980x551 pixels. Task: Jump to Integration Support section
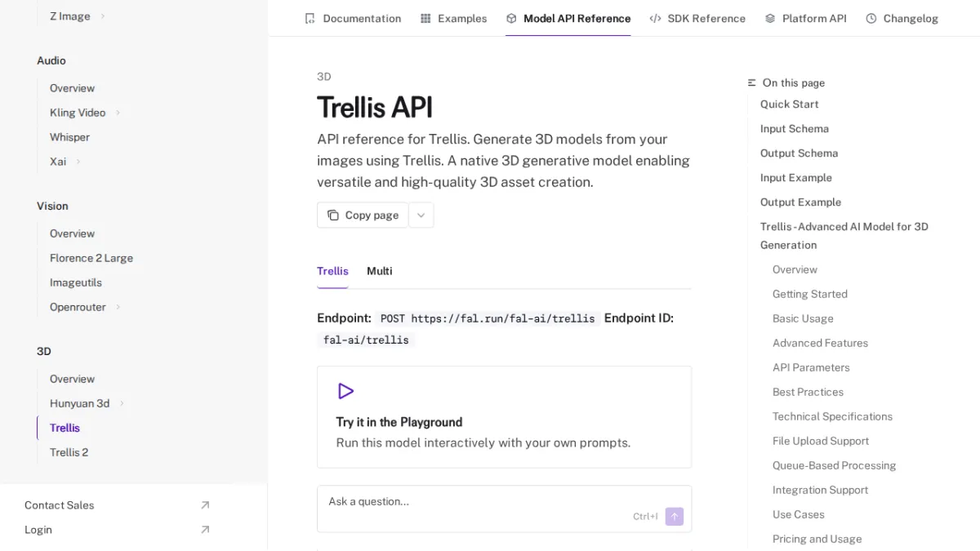pos(820,490)
